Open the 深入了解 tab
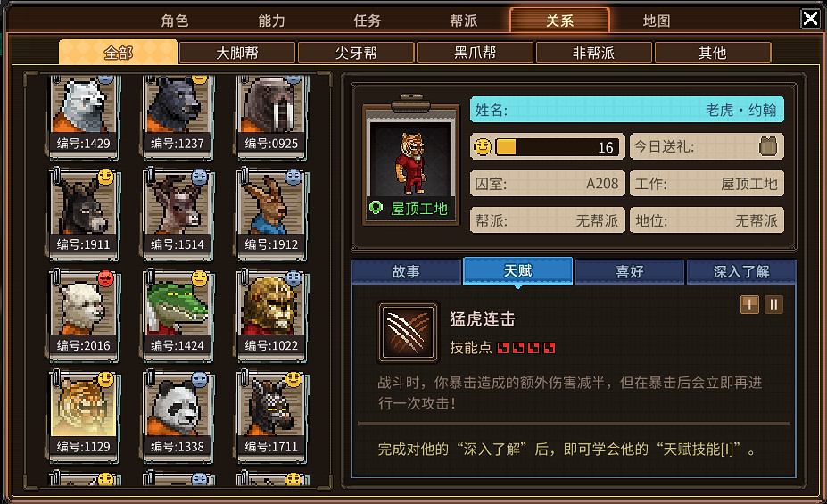827x504 pixels. click(x=741, y=271)
